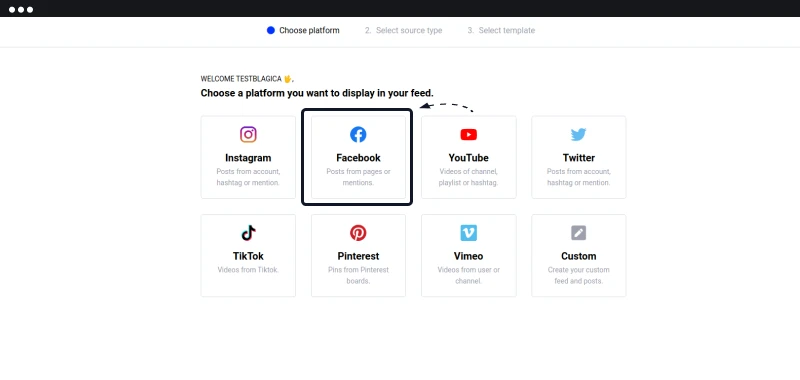Viewport: 800px width, 380px height.
Task: Go to step 3 Select template
Action: click(501, 31)
